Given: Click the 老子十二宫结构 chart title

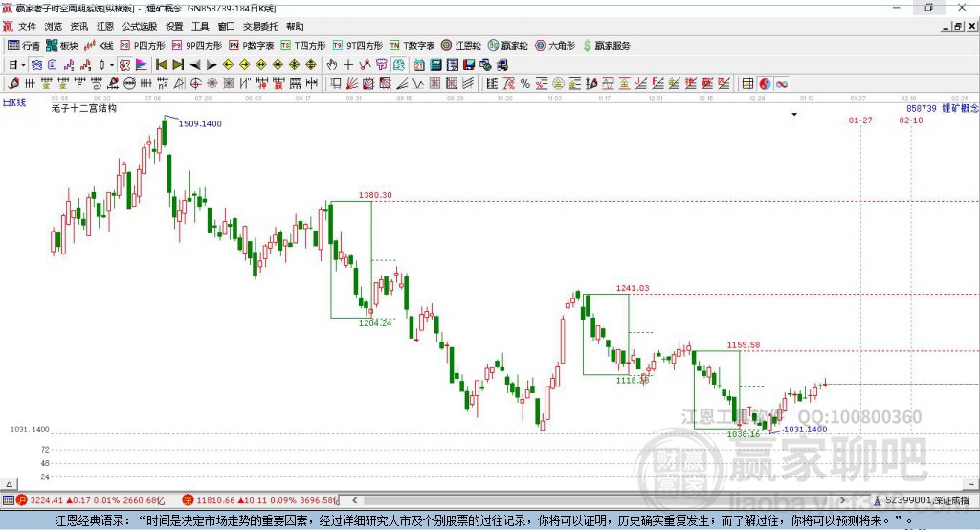Looking at the screenshot, I should pos(84,108).
